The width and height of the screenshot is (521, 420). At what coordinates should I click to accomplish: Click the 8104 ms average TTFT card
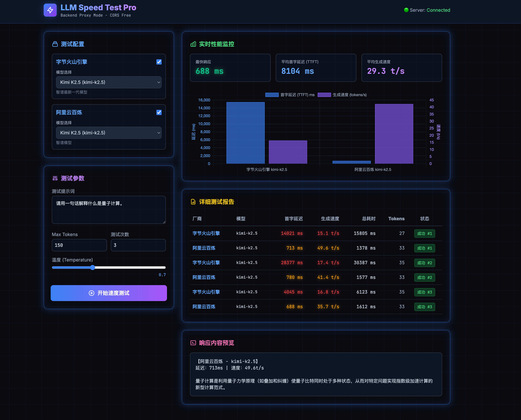[316, 68]
